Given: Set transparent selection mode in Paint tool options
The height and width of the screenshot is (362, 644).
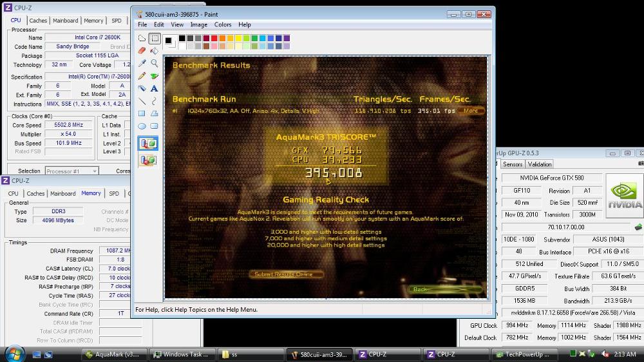Looking at the screenshot, I should tap(148, 160).
